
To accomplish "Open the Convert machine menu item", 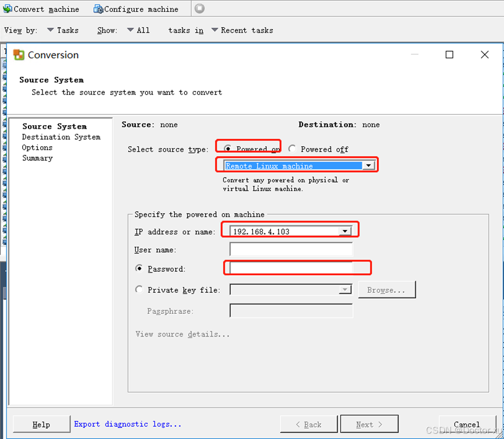I will [x=41, y=9].
